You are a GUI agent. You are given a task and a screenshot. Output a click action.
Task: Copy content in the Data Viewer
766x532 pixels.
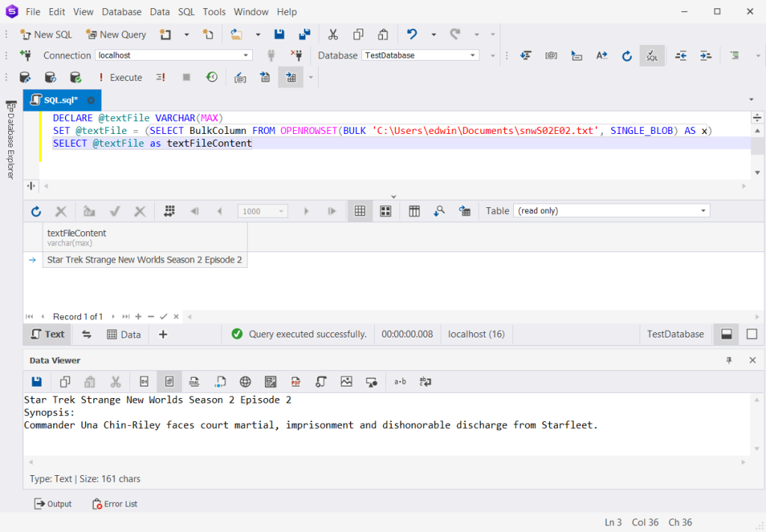(65, 382)
